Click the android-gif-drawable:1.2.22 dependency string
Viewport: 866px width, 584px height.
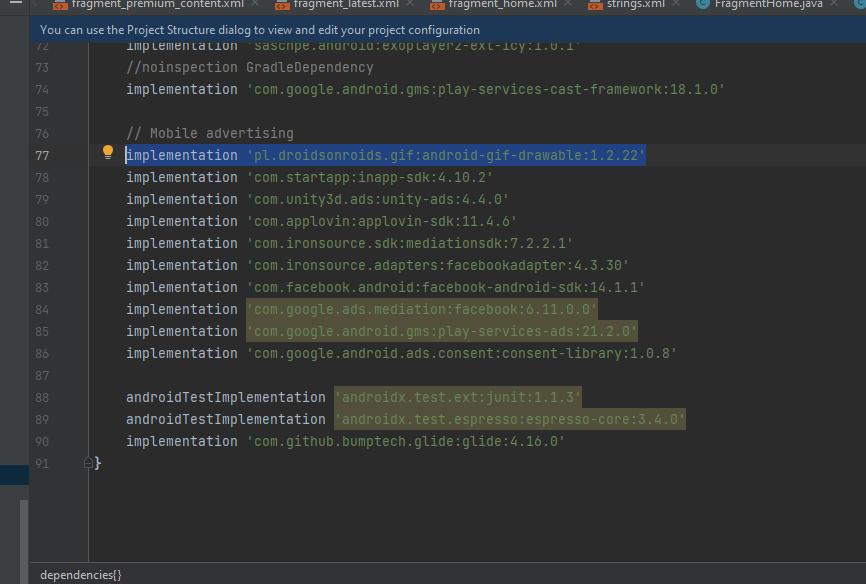446,155
